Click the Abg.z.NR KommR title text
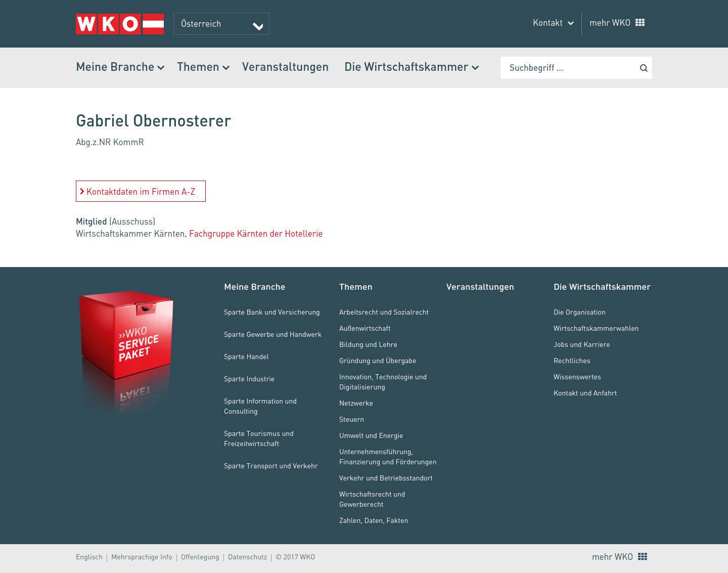 click(110, 142)
